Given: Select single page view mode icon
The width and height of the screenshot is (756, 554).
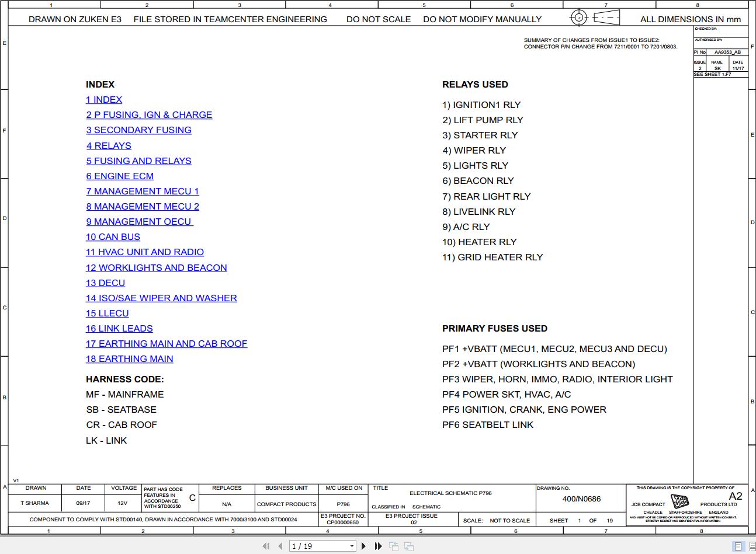Looking at the screenshot, I should (x=738, y=546).
